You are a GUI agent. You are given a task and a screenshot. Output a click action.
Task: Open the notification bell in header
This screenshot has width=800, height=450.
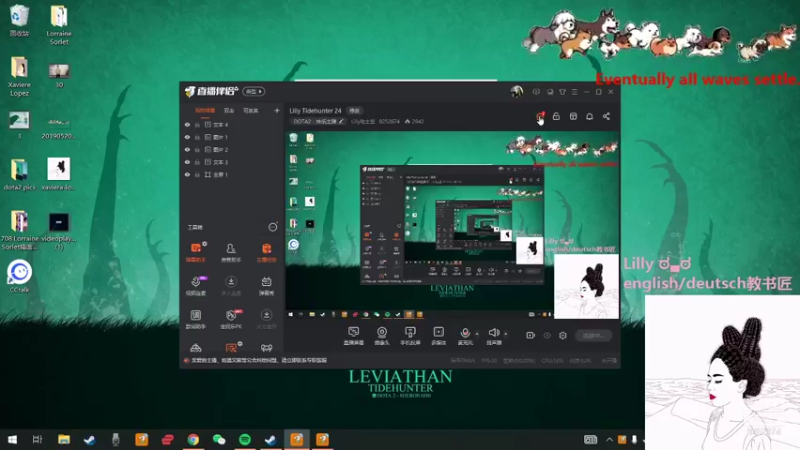590,116
